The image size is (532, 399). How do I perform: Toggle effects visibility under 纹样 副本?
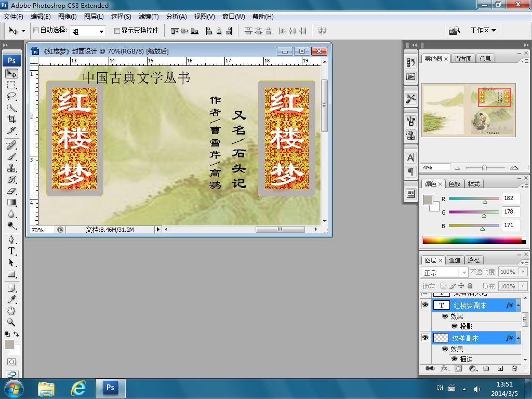(x=445, y=349)
